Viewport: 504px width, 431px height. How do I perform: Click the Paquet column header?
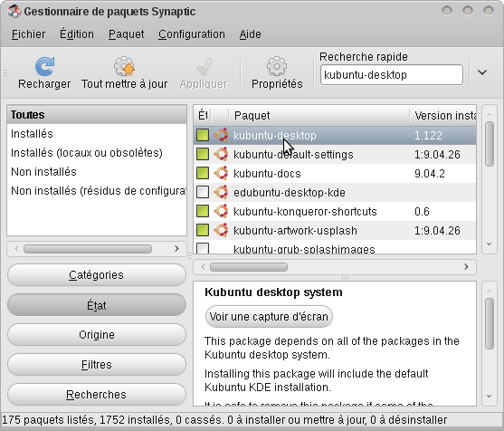point(319,116)
